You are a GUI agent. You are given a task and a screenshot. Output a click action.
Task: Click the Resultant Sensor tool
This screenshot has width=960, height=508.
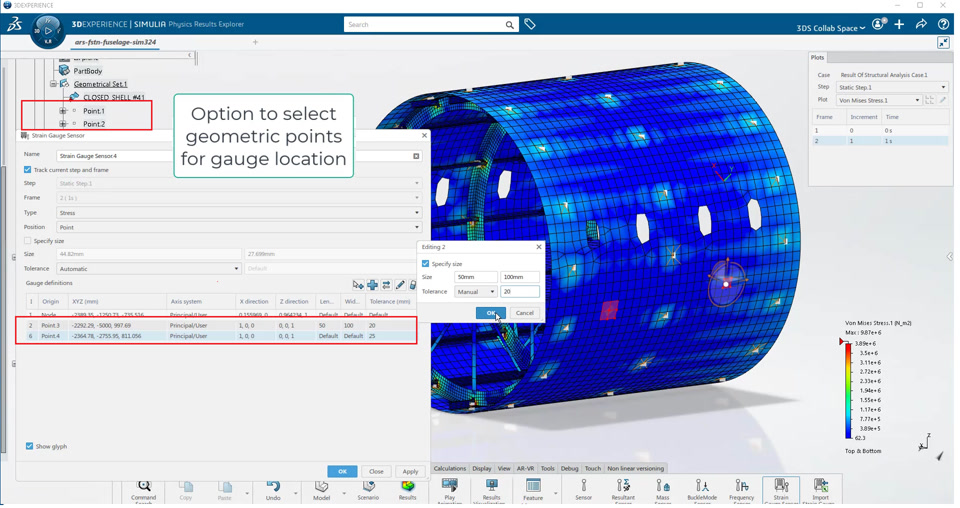point(623,490)
